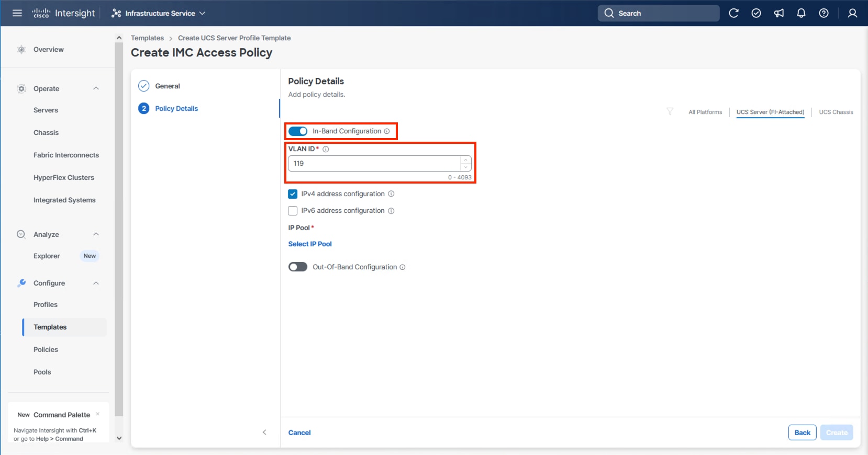Collapse the Configure sidebar section
The height and width of the screenshot is (455, 868).
[96, 283]
